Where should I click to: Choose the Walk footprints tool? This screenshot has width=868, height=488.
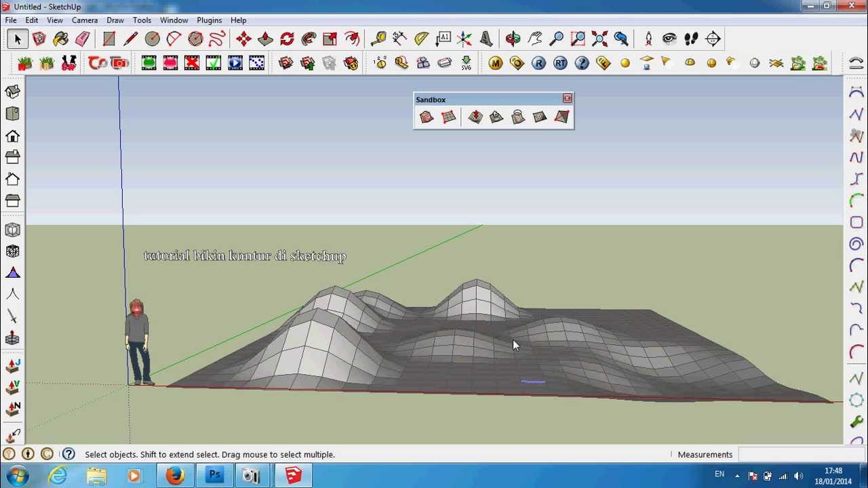point(692,39)
